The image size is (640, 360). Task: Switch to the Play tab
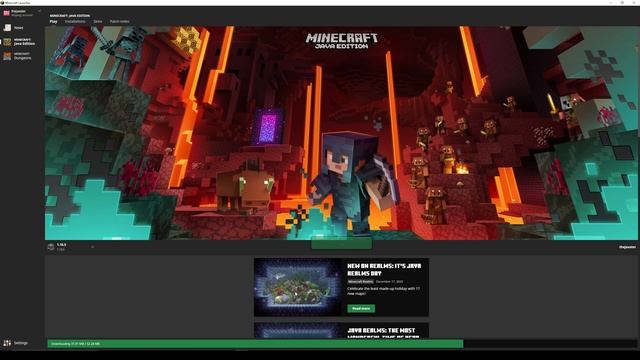[x=53, y=21]
